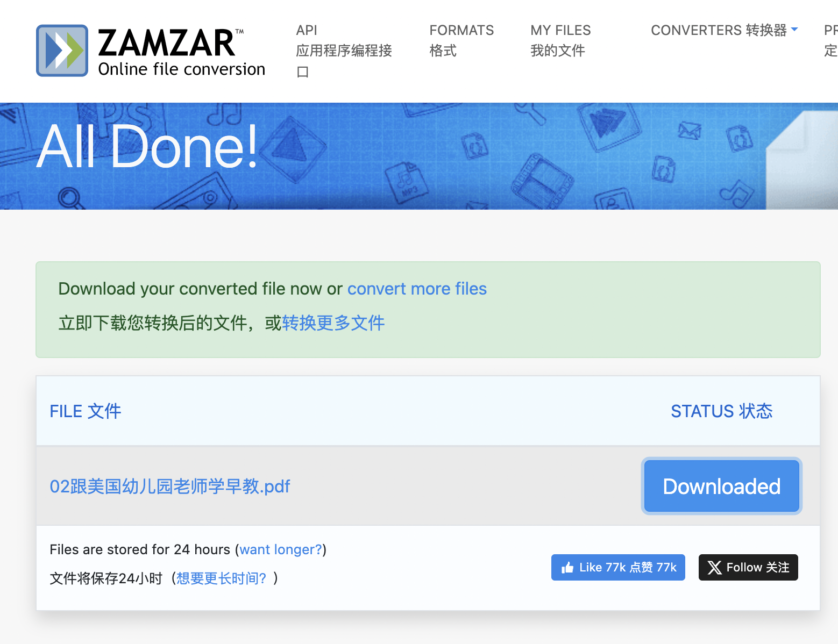The width and height of the screenshot is (838, 644).
Task: Click the 转换更多文件 link
Action: click(x=333, y=323)
